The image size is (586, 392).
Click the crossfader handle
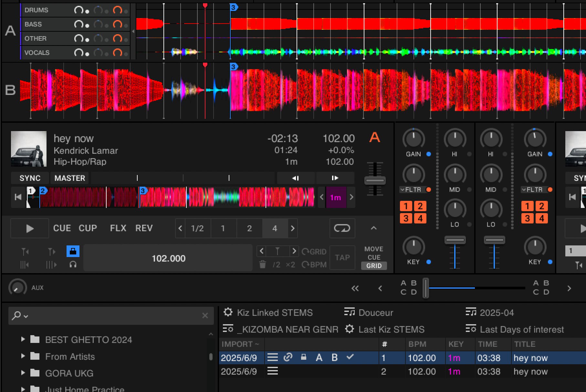(426, 288)
